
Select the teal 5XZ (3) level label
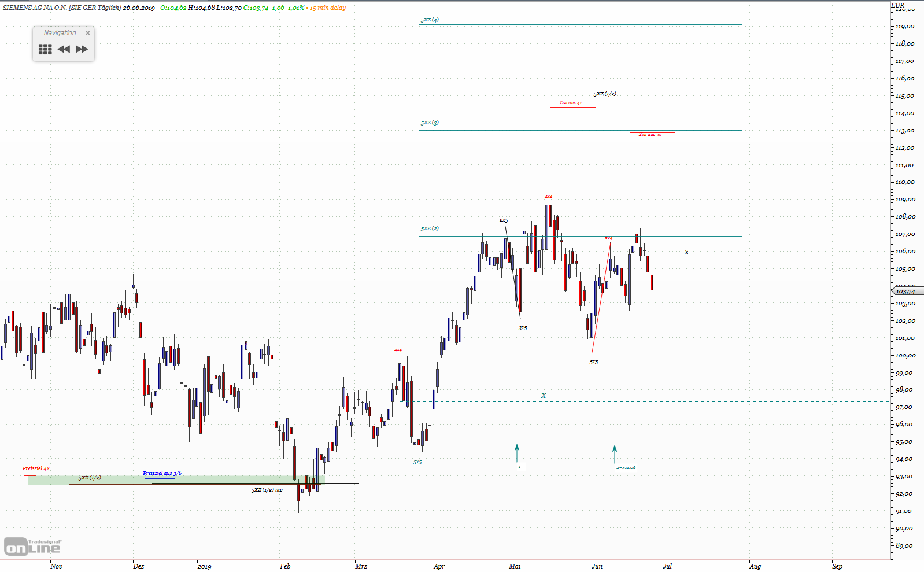430,123
